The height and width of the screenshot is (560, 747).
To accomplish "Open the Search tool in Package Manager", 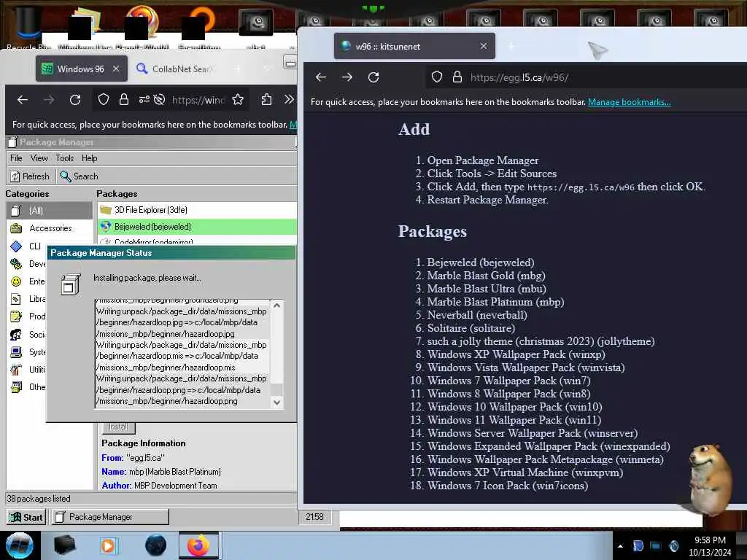I will [79, 176].
